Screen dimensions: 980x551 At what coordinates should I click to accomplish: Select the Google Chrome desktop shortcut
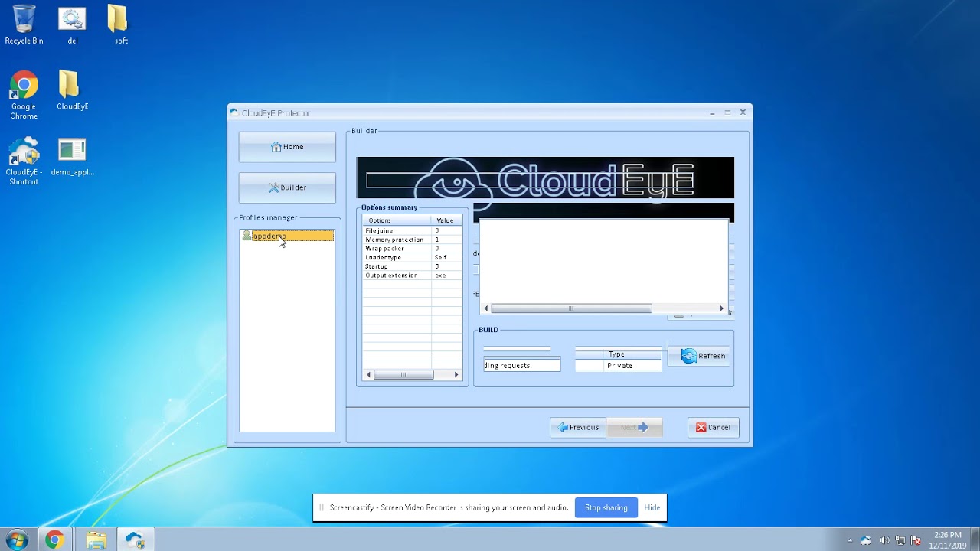[24, 96]
